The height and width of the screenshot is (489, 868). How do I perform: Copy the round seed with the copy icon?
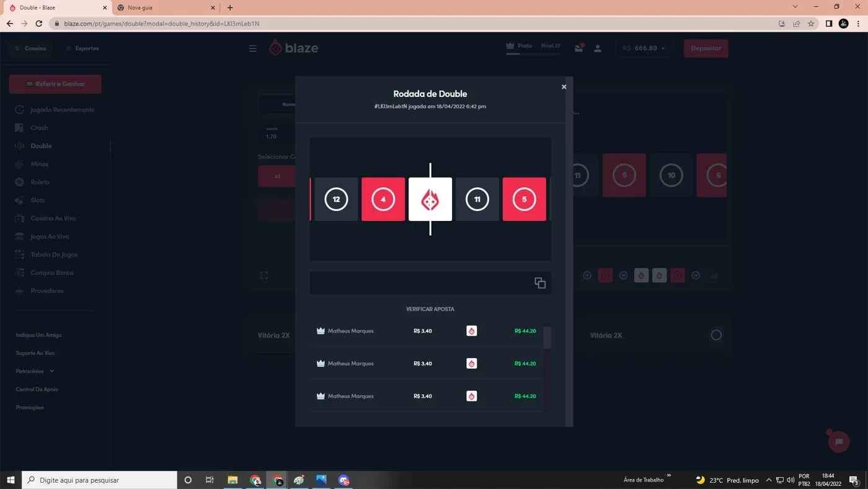540,283
